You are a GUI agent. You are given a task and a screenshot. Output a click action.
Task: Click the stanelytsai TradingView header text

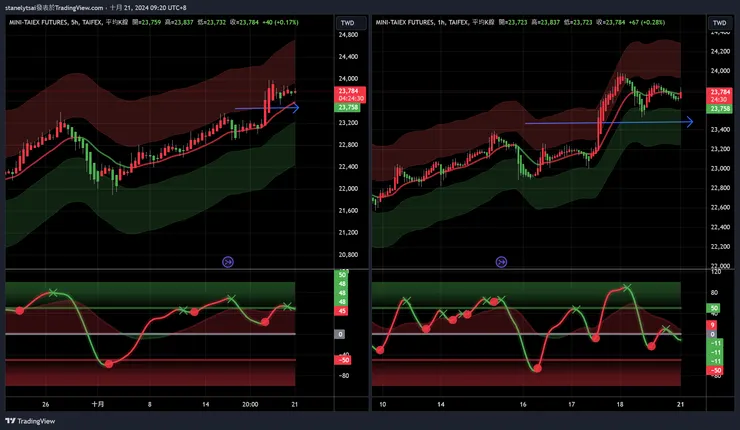coord(54,8)
